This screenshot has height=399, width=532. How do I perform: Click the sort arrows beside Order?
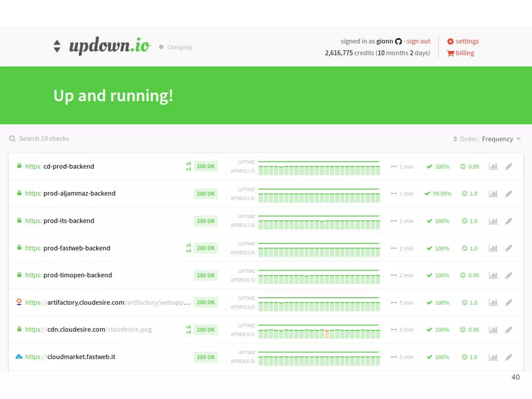(x=455, y=139)
